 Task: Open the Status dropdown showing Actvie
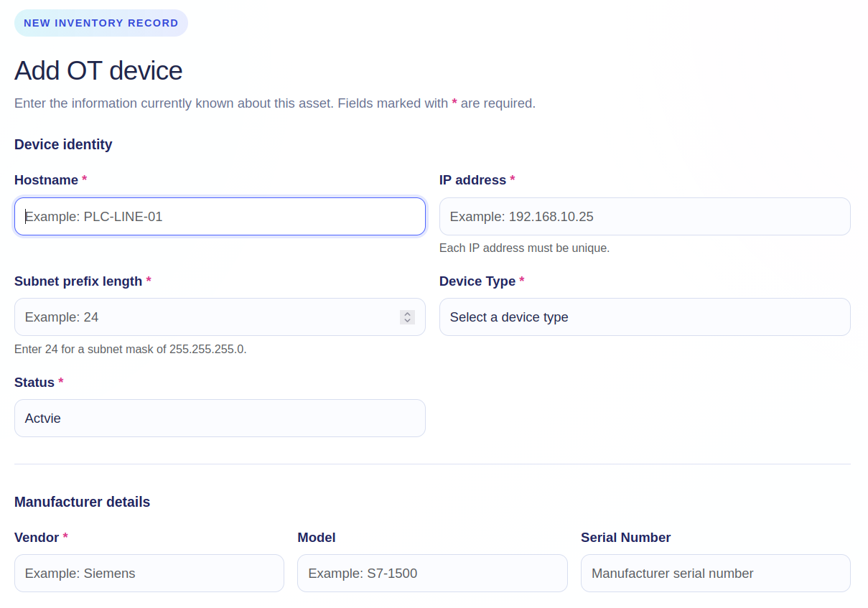tap(220, 418)
